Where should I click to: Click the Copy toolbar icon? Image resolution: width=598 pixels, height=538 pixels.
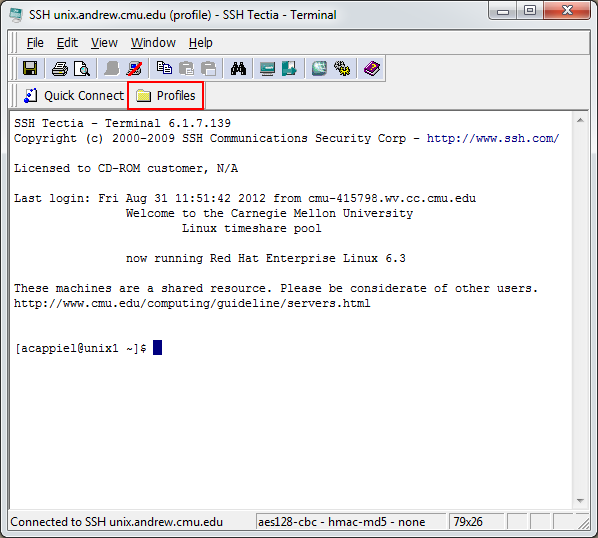click(164, 69)
